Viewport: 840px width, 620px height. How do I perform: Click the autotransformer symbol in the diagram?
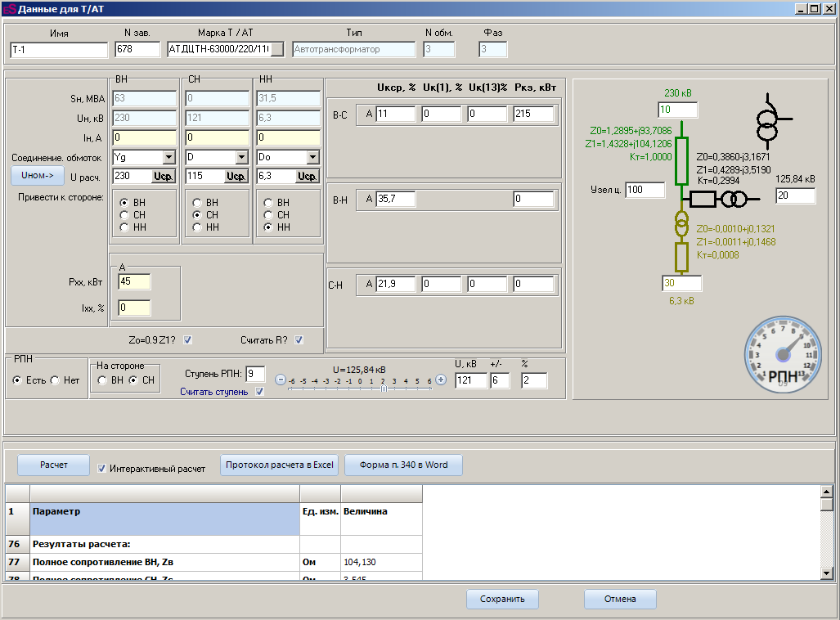coord(767,123)
